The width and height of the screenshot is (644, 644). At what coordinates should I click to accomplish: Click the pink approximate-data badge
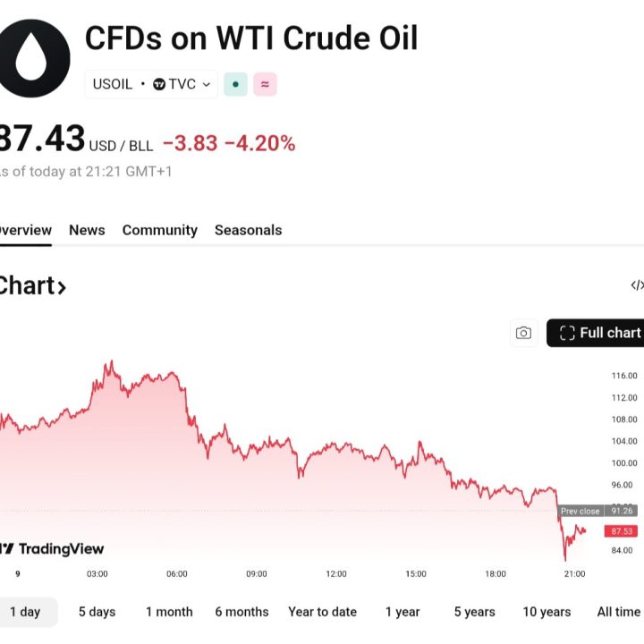click(x=265, y=84)
